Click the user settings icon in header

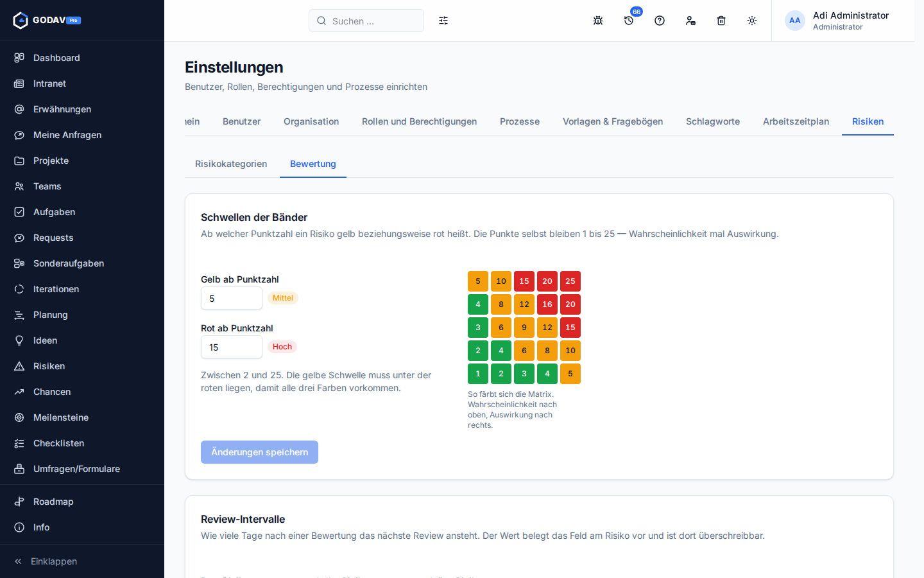[690, 21]
